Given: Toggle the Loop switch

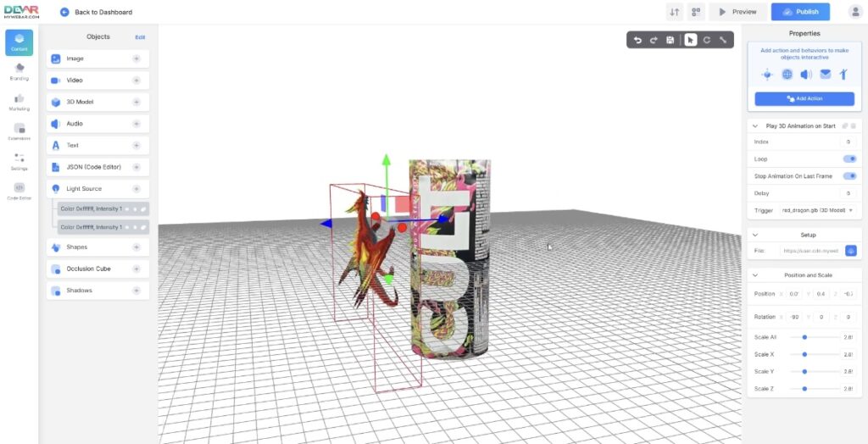Looking at the screenshot, I should [849, 158].
